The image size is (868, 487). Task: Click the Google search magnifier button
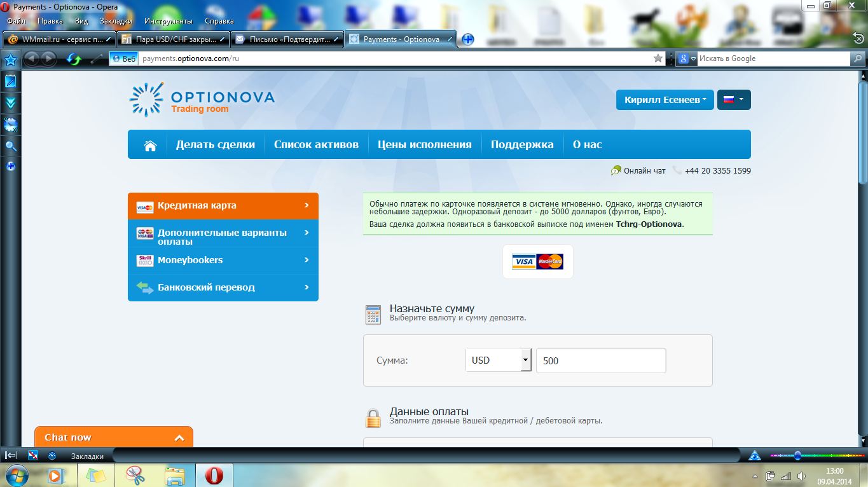tap(858, 58)
